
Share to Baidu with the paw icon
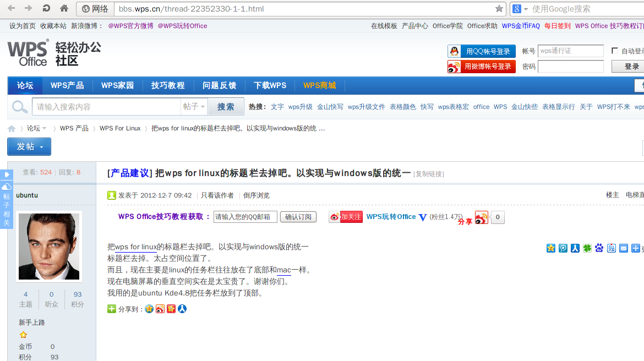pos(599,248)
